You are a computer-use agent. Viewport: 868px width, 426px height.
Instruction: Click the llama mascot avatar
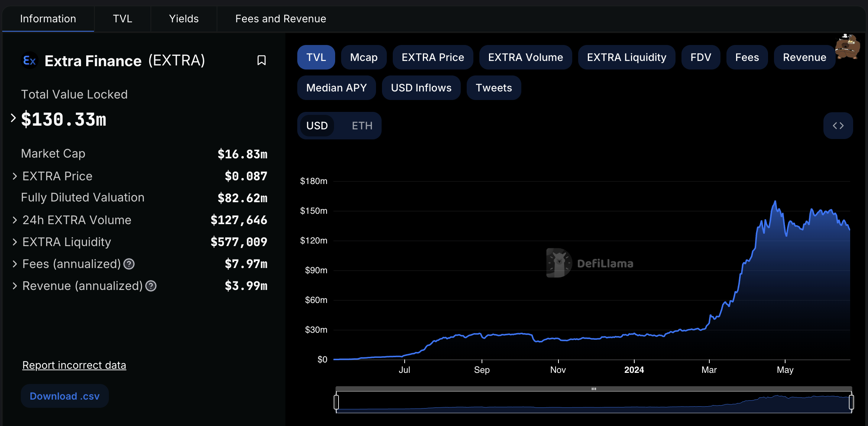847,46
